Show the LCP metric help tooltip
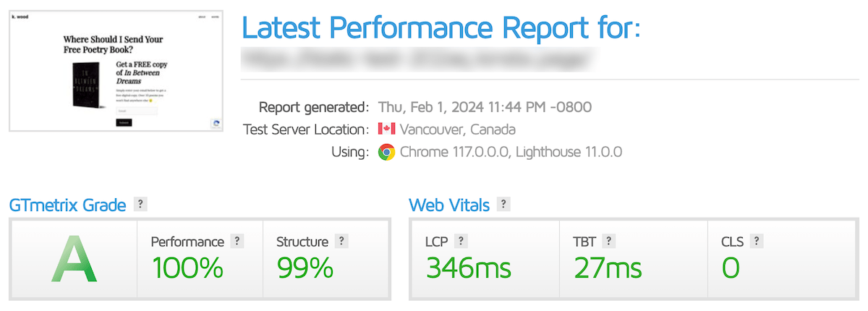Screen dimensions: 868x311 click(x=461, y=242)
